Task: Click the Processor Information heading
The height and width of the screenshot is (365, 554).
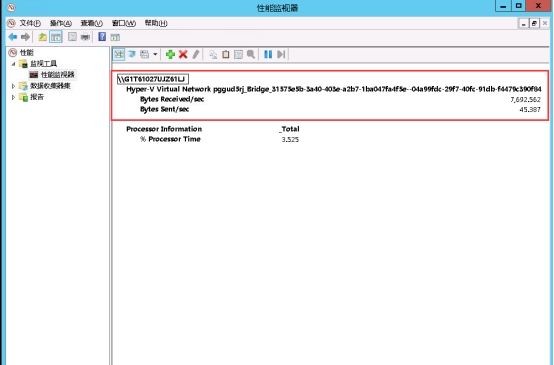Action: pyautogui.click(x=164, y=129)
